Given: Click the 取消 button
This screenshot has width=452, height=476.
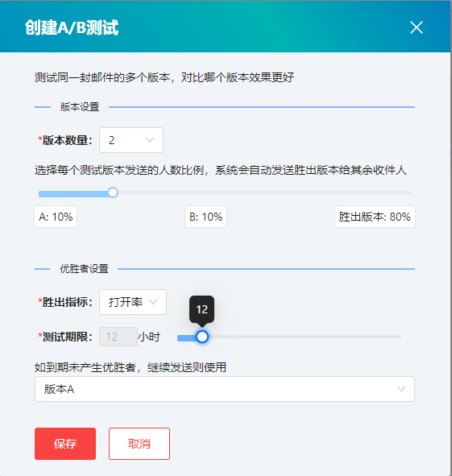Looking at the screenshot, I should (x=139, y=444).
